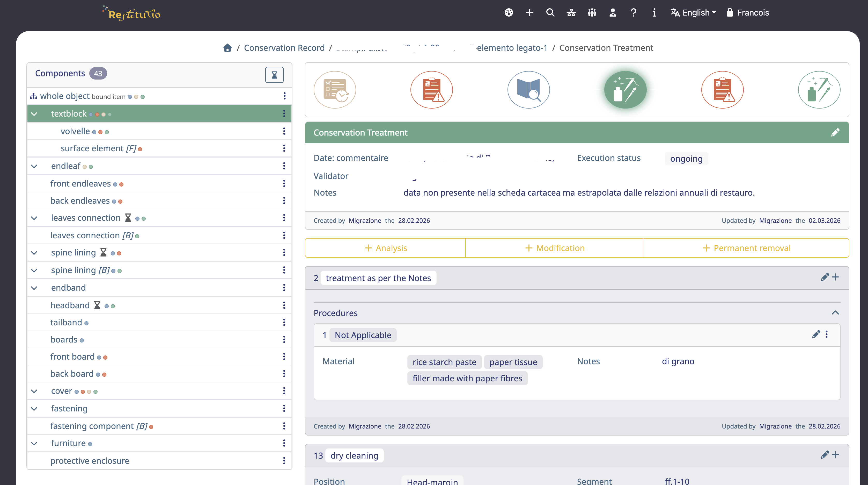Select the green status dot next to endleaf

91,167
